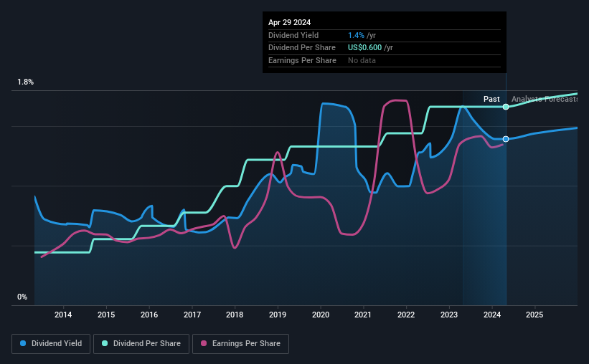Click the 2023 x-axis label
The image size is (589, 364).
(449, 315)
